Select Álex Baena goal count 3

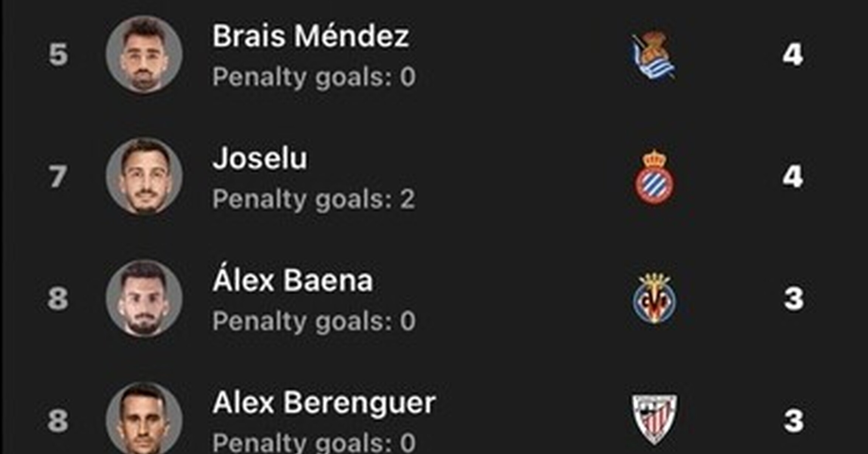coord(794,299)
